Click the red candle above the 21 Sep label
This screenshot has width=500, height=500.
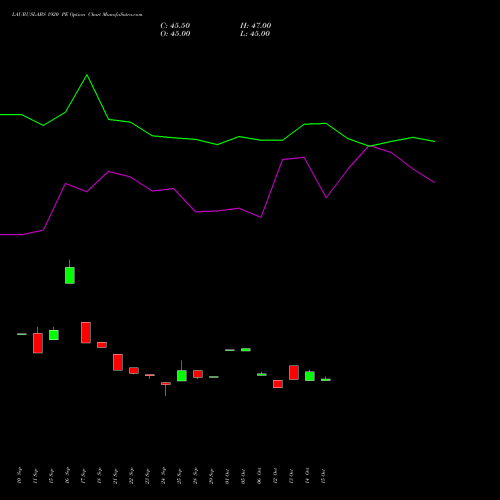pos(118,362)
